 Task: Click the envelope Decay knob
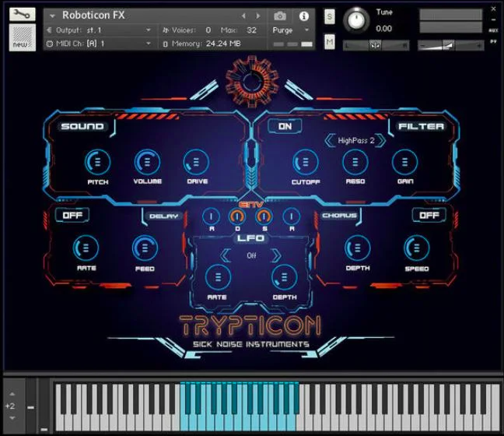[237, 216]
